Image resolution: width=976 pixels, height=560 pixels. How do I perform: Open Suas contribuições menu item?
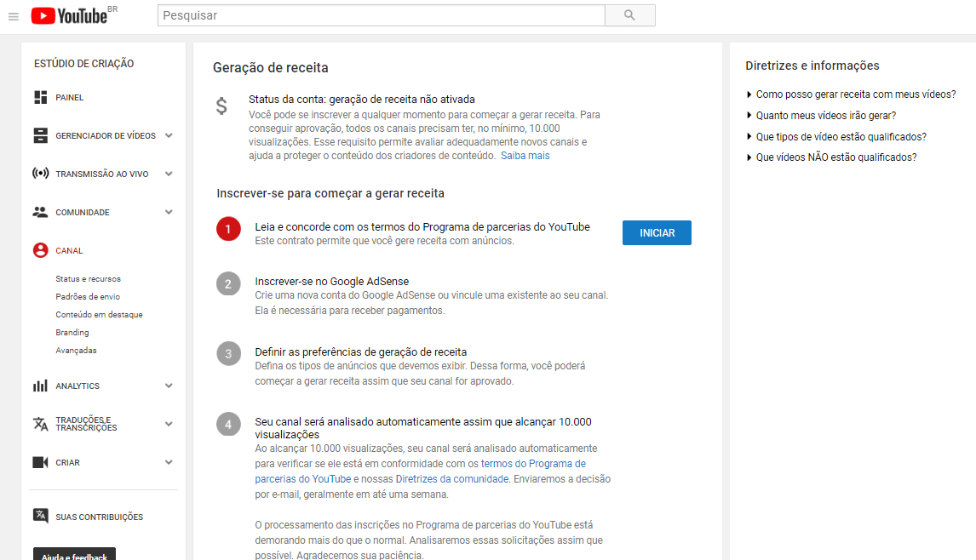coord(99,517)
